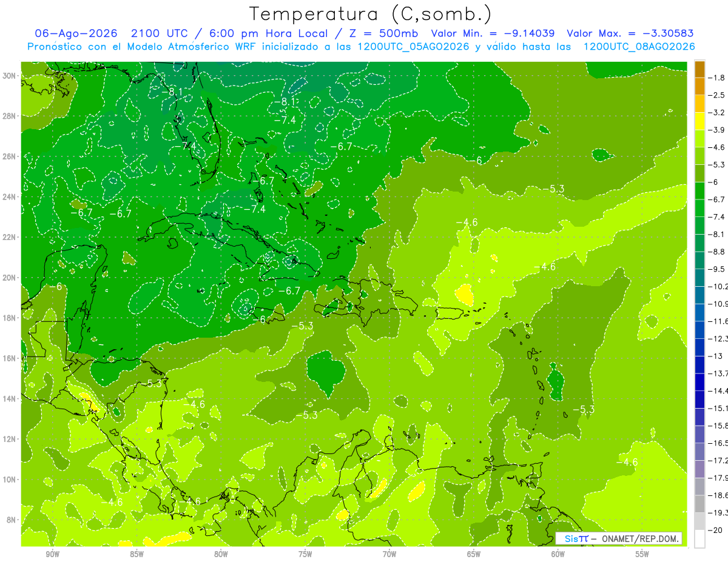Click the "12N" latitude axis label
This screenshot has width=728, height=562.
pos(10,439)
